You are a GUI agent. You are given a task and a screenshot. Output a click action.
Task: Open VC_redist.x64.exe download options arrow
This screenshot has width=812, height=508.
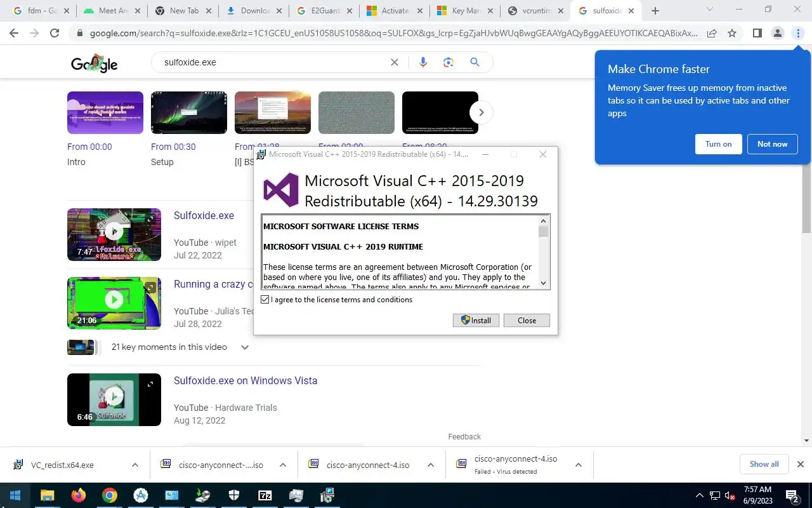(x=134, y=465)
